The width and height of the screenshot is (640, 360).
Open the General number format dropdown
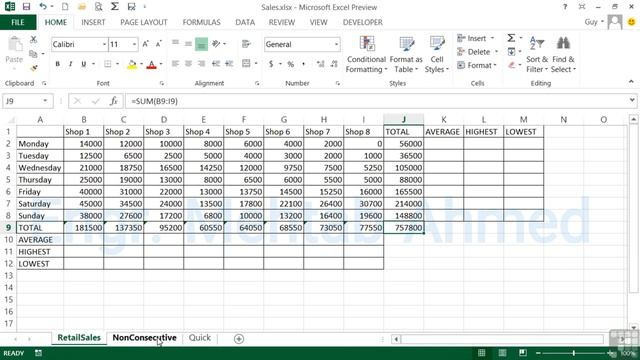[x=336, y=44]
